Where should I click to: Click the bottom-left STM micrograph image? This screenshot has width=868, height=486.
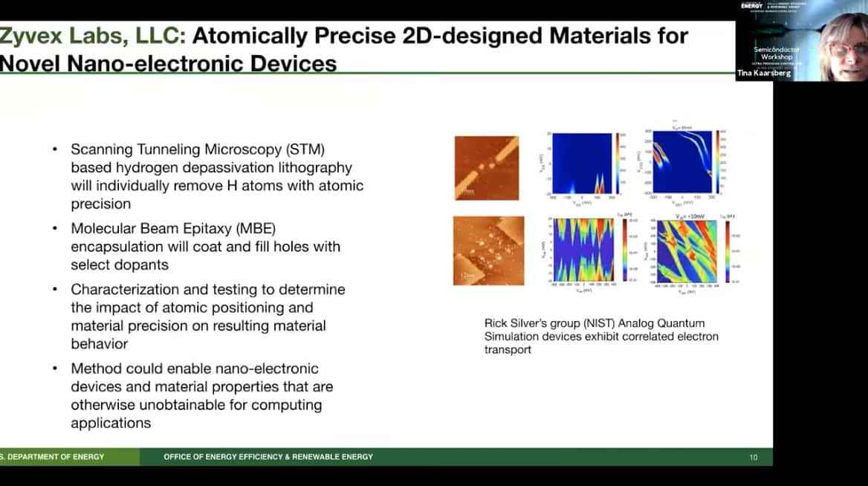point(488,250)
